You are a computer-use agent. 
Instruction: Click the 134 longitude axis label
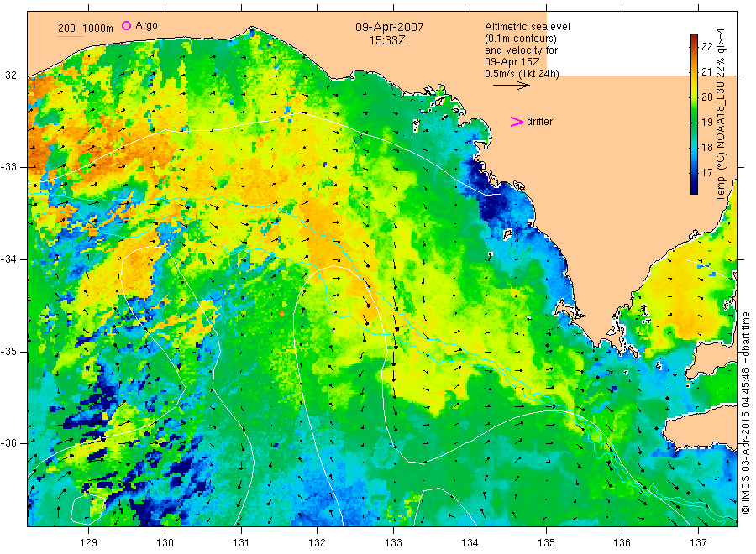[470, 543]
